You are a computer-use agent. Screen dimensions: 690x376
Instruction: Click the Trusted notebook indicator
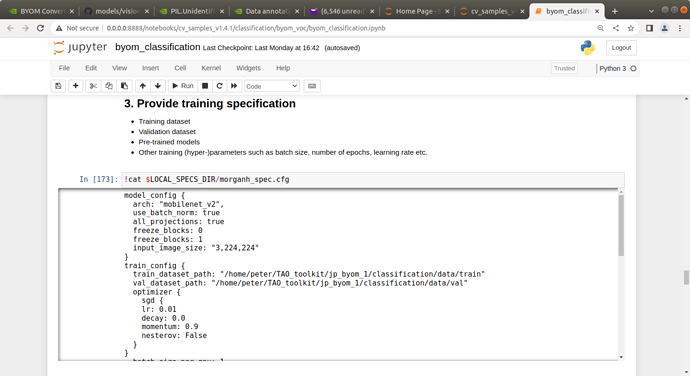pos(565,69)
